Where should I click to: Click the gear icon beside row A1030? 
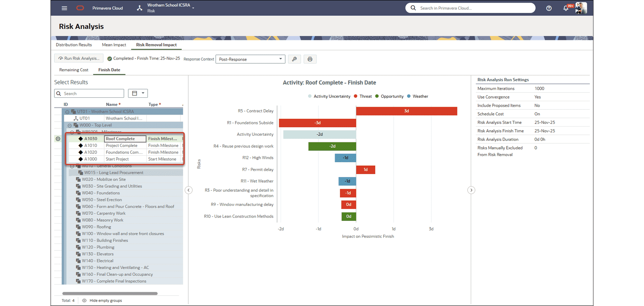pos(58,139)
